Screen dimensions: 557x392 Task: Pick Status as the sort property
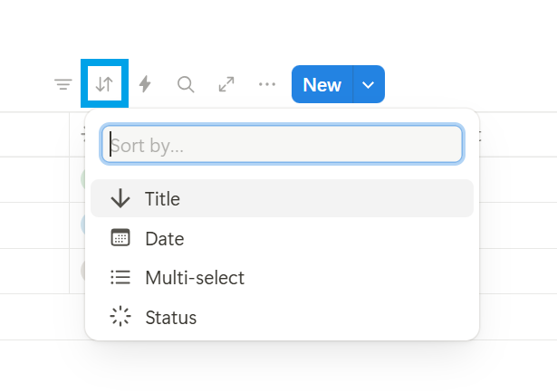[171, 317]
